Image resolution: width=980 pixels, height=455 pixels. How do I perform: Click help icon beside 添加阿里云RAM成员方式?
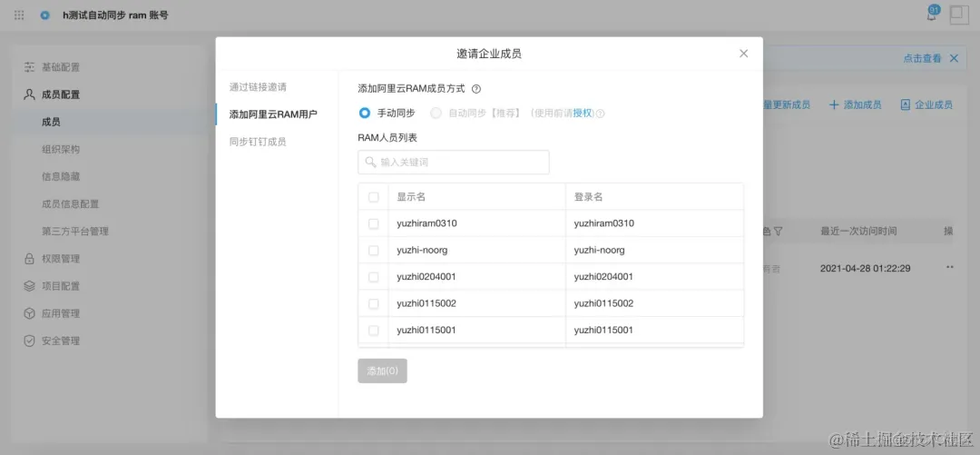tap(476, 89)
